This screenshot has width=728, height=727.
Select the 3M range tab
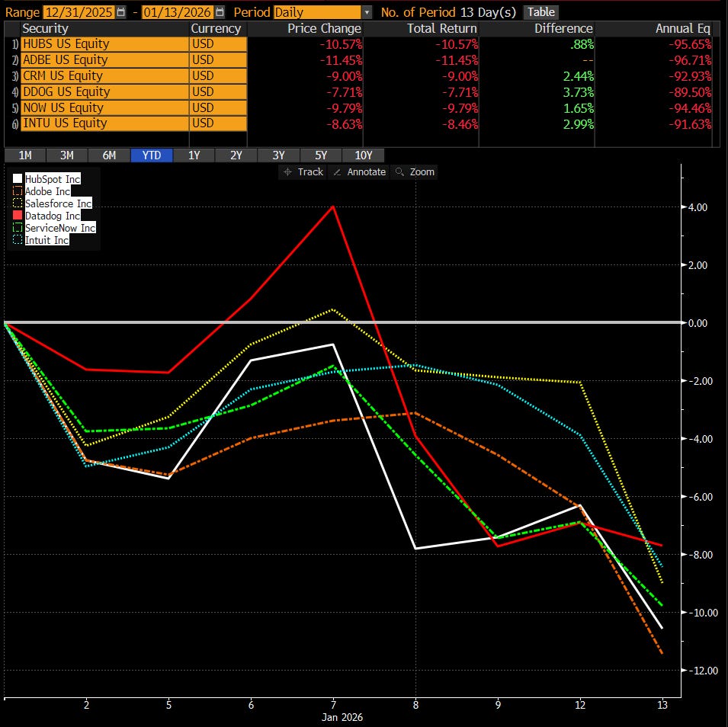67,155
